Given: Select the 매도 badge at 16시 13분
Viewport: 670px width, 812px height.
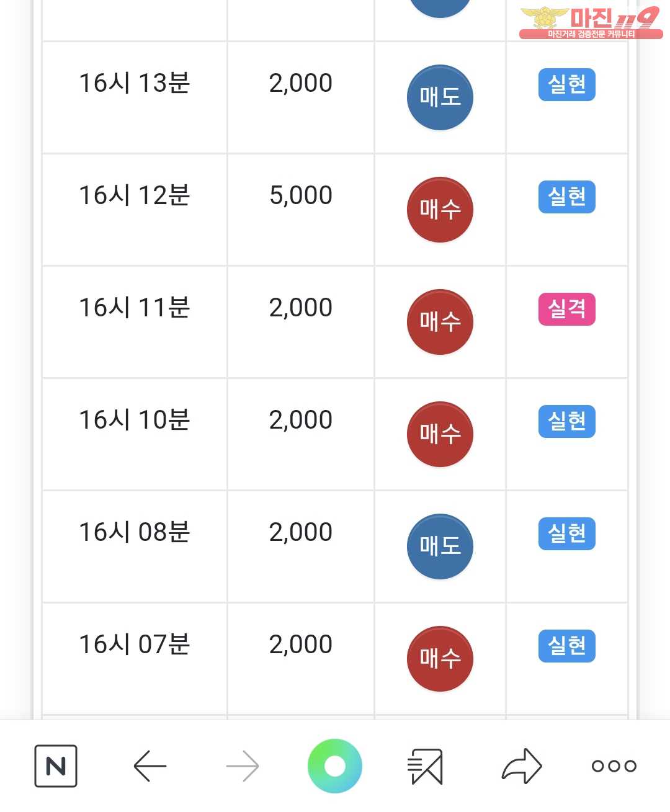Looking at the screenshot, I should [440, 97].
